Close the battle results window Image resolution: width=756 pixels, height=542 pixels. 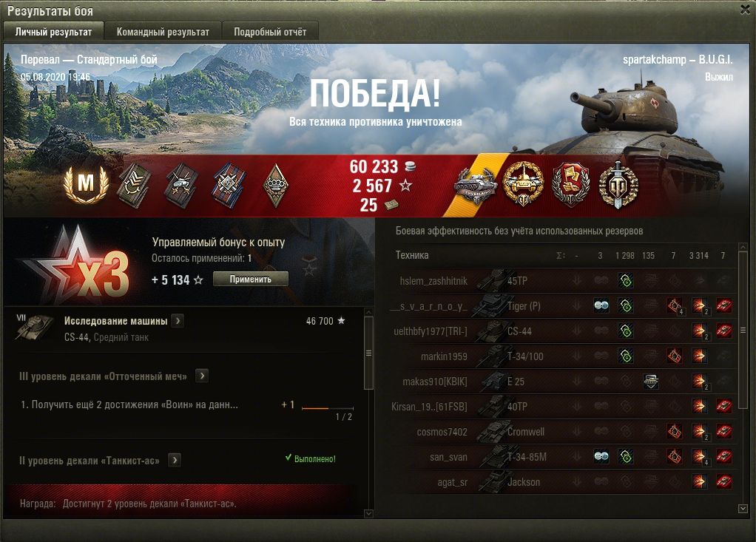[746, 10]
